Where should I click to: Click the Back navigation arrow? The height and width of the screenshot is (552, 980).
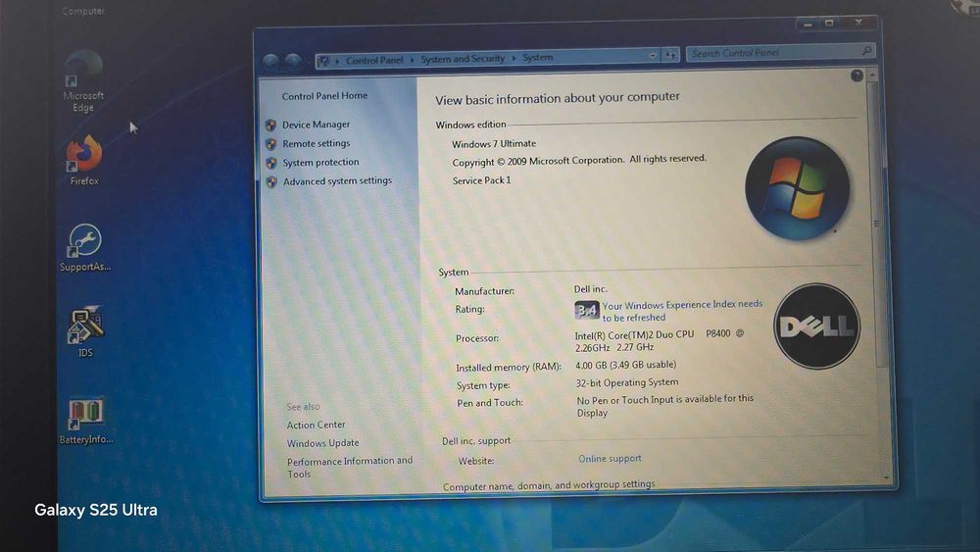point(270,61)
